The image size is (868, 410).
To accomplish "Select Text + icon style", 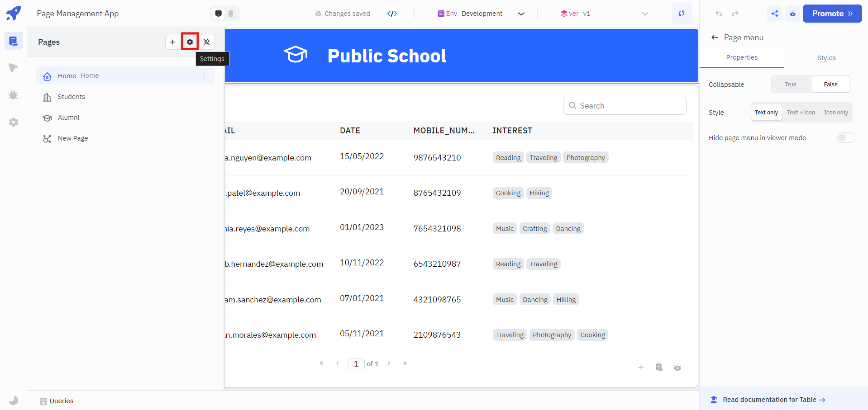I will pos(801,113).
